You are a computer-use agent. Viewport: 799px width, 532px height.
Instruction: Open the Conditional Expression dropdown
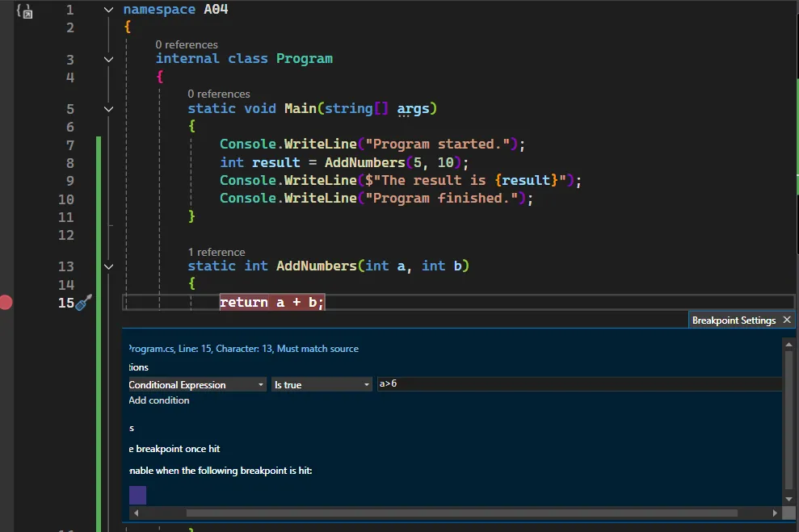click(x=196, y=384)
